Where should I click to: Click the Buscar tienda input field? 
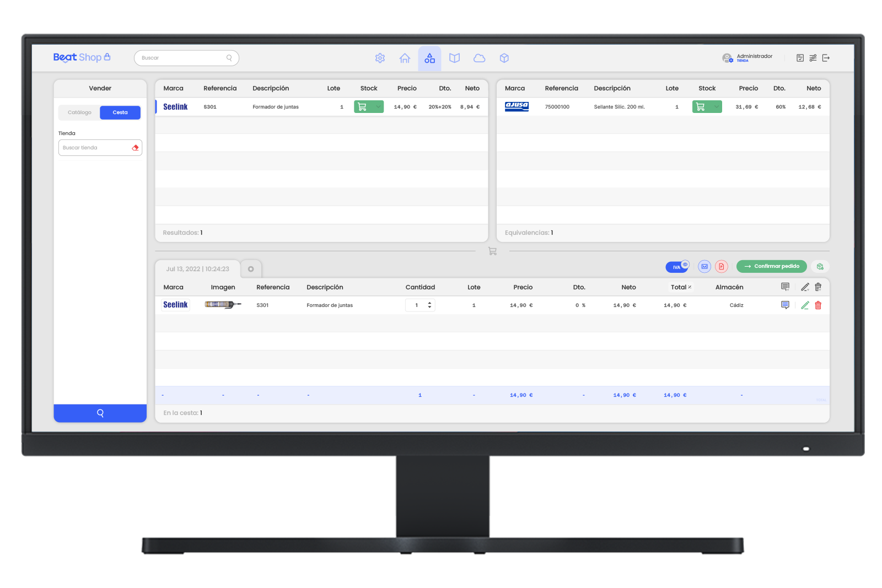coord(95,148)
